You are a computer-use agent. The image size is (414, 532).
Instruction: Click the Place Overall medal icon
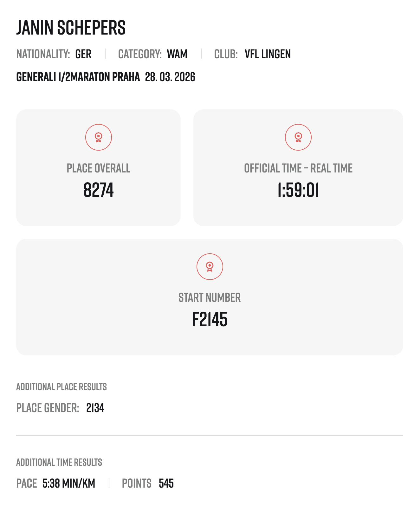pyautogui.click(x=99, y=137)
